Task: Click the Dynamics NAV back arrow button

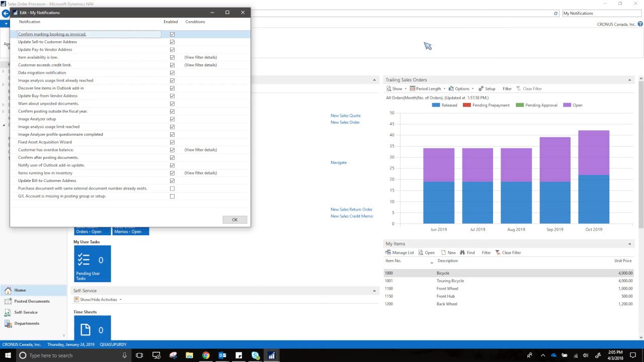Action: (x=5, y=14)
